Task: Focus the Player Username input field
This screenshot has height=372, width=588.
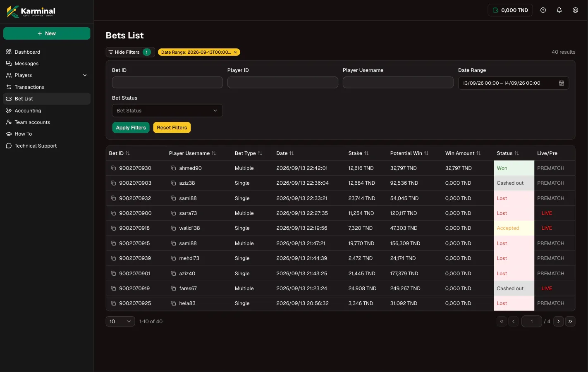Action: pyautogui.click(x=398, y=83)
